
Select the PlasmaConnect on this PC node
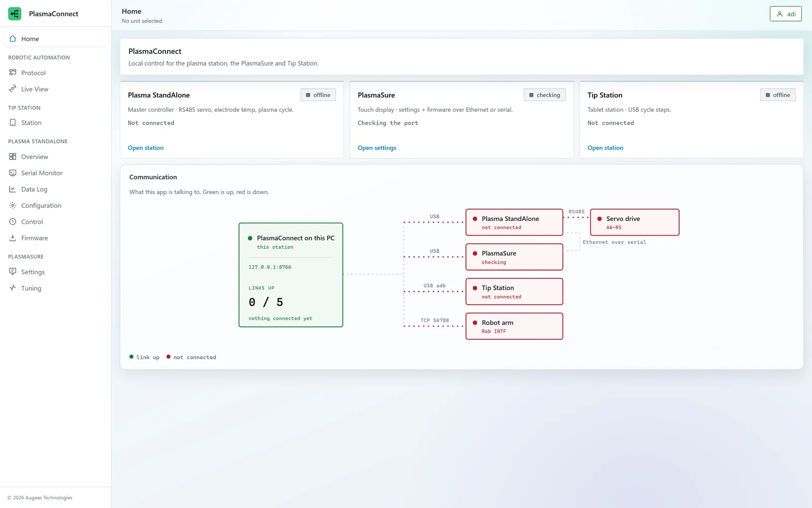point(291,275)
